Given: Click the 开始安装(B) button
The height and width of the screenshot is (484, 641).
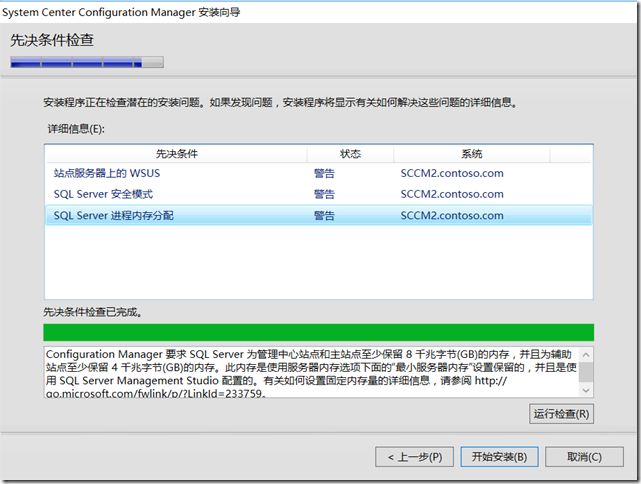Looking at the screenshot, I should 499,456.
